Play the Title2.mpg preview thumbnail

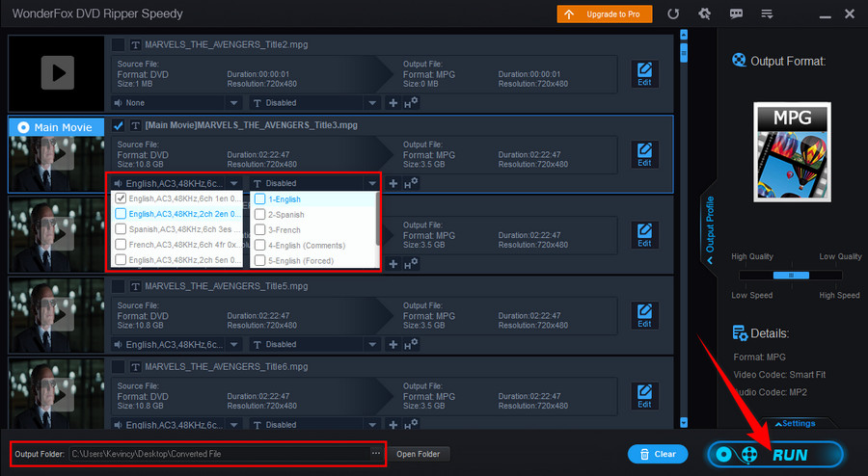click(x=57, y=72)
